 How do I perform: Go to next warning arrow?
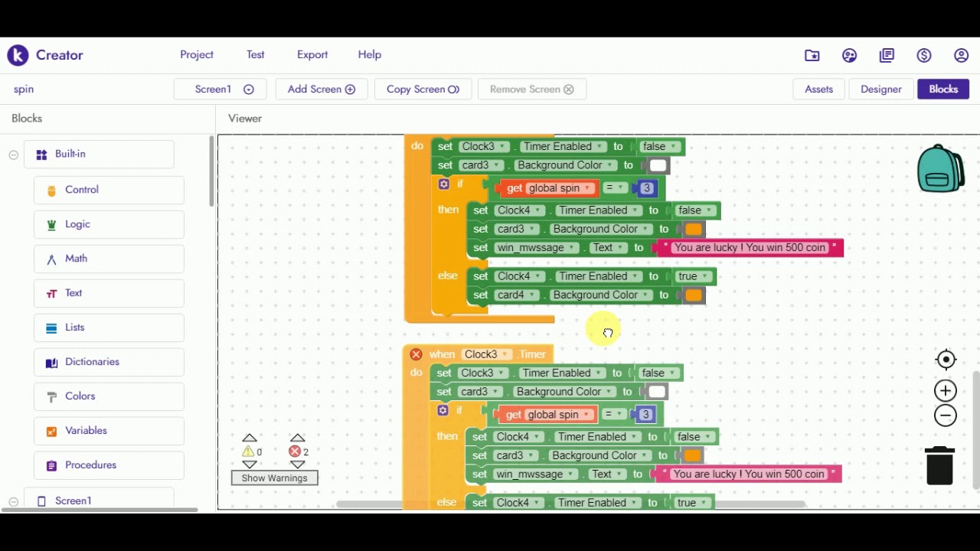250,465
